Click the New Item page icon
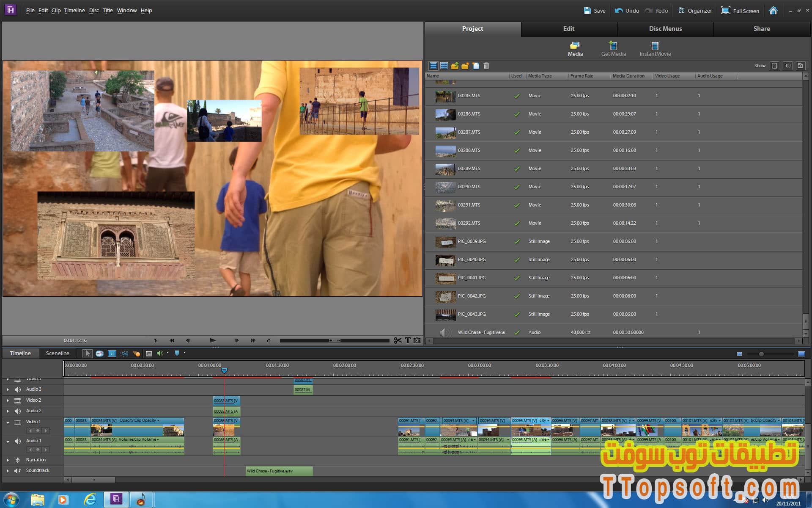812x508 pixels. (476, 66)
